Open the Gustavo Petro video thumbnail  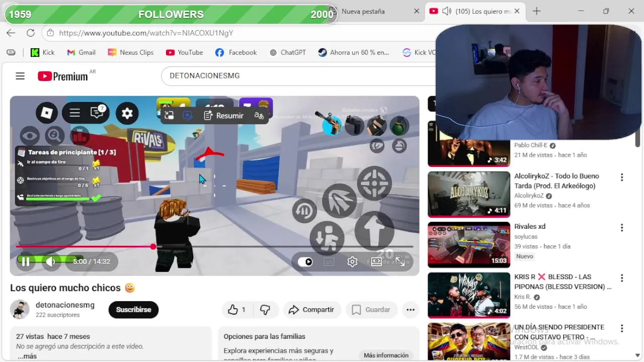coord(469,342)
